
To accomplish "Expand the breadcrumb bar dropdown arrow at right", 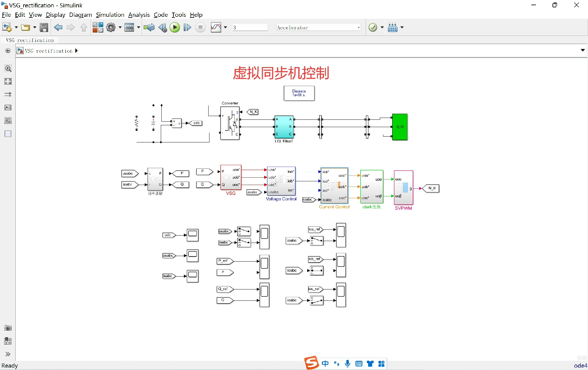I will 582,50.
